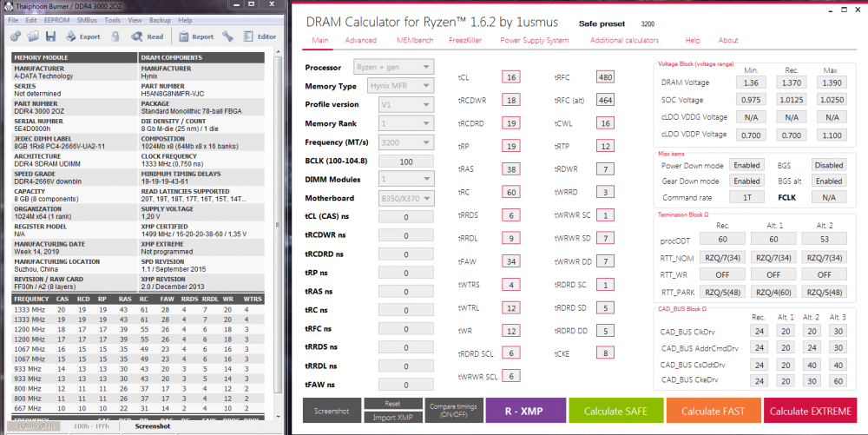Switch to the Screenshot tab in Thaiphoon Burner
Screen dimensions: 868x435
click(153, 426)
